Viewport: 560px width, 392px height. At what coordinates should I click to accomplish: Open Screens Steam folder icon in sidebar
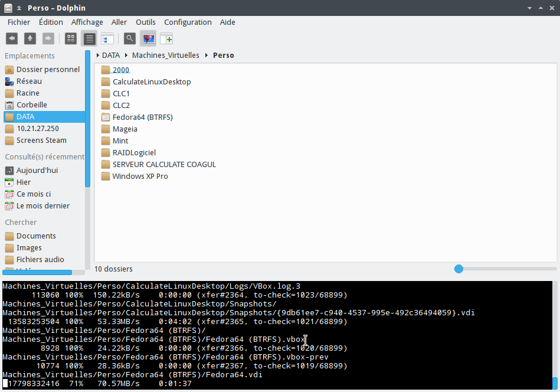(9, 141)
